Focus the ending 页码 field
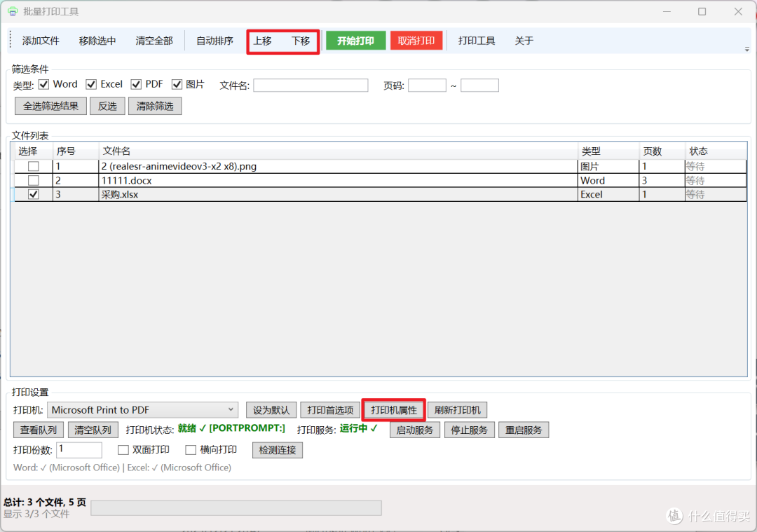Image resolution: width=757 pixels, height=532 pixels. pyautogui.click(x=479, y=86)
